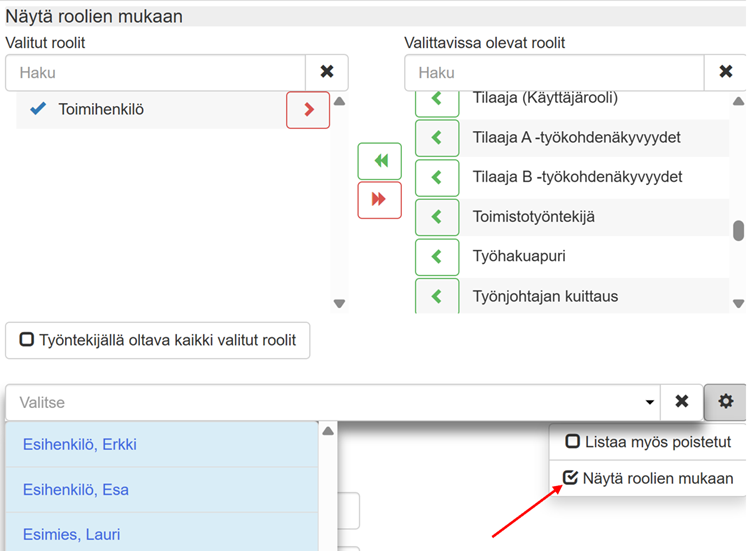Open the Valitse dropdown arrow
Screen dimensions: 756x551
[648, 402]
